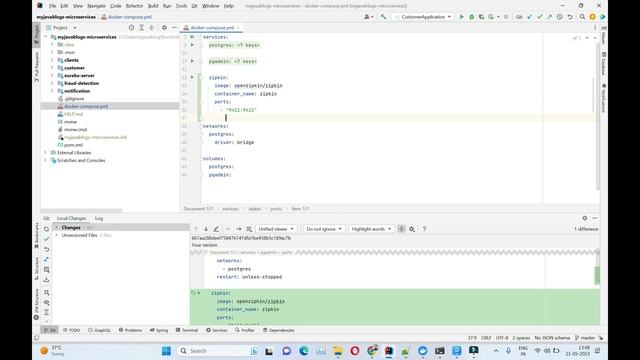Open the Refactor menu
This screenshot has height=360, width=640.
(134, 6)
